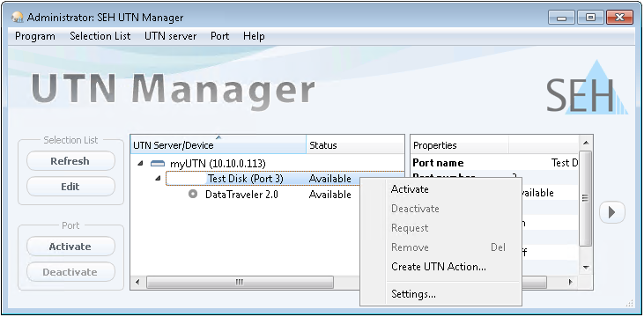
Task: Open the Help menu
Action: click(254, 36)
